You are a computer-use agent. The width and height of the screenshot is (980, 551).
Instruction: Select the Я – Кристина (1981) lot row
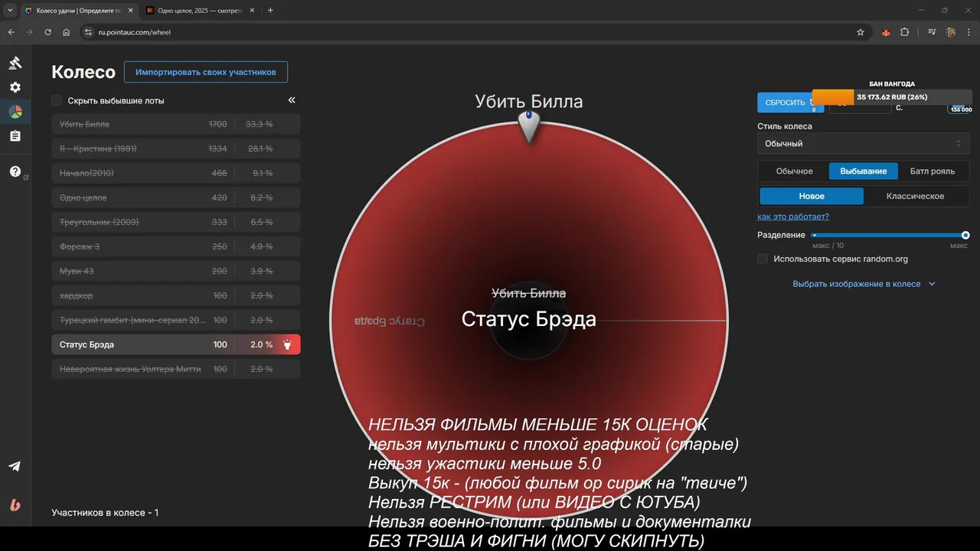(176, 148)
